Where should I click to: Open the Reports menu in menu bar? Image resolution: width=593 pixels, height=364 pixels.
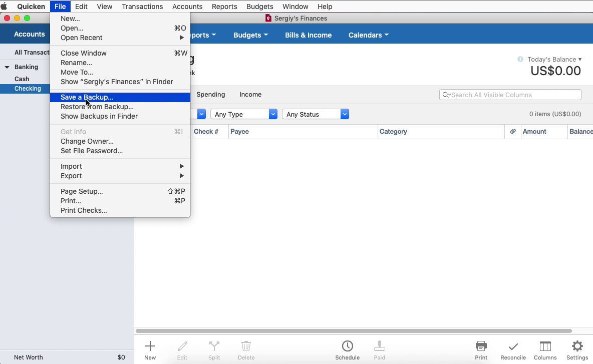point(224,7)
